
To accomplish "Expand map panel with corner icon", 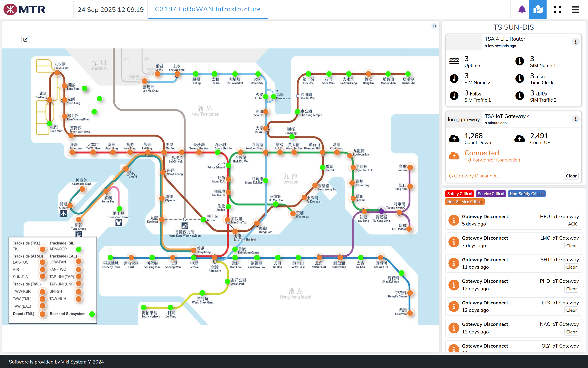I will point(434,26).
